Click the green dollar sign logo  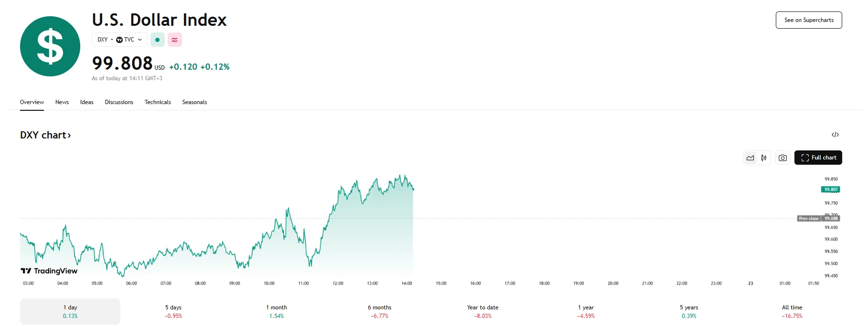pos(50,46)
